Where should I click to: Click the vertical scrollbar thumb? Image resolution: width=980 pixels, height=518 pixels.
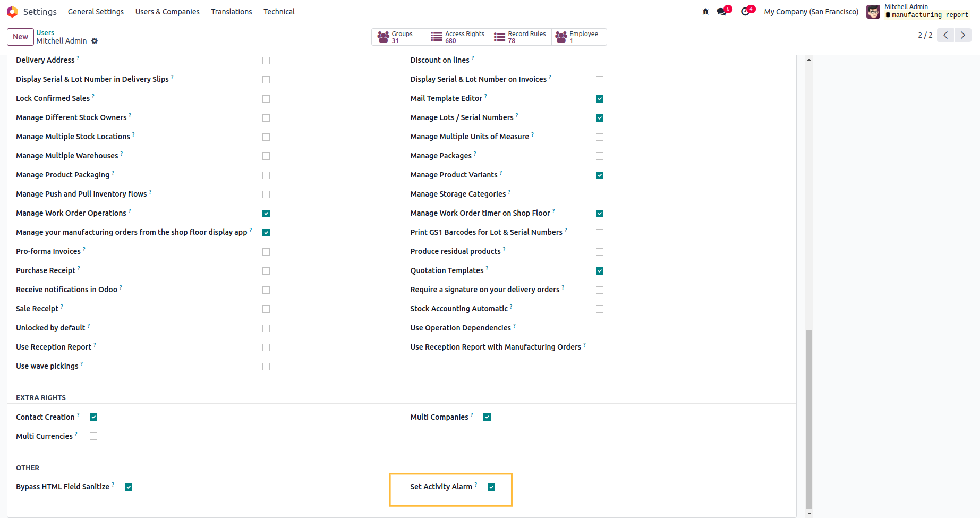809,419
